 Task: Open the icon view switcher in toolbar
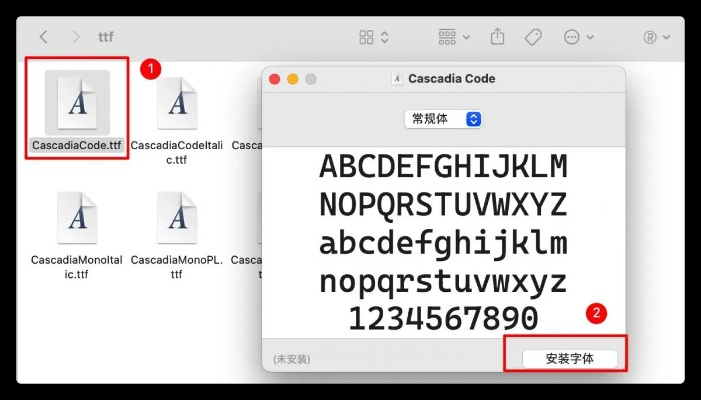click(x=374, y=37)
